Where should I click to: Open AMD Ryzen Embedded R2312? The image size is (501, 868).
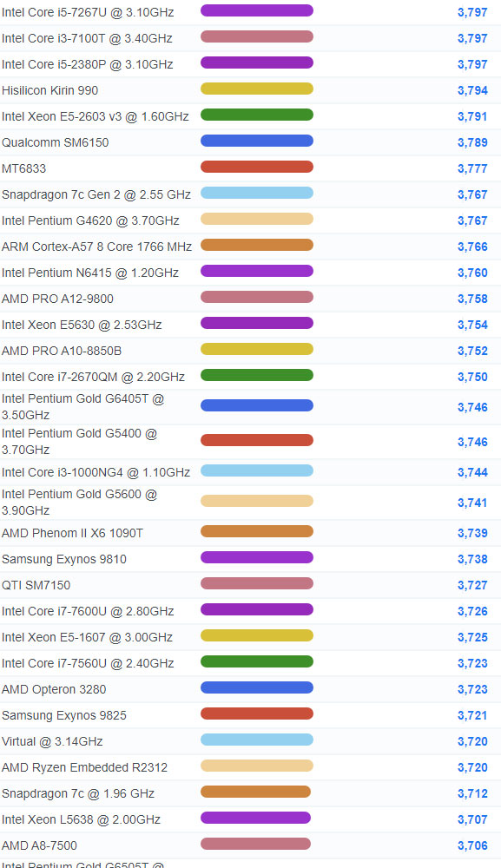pyautogui.click(x=85, y=767)
